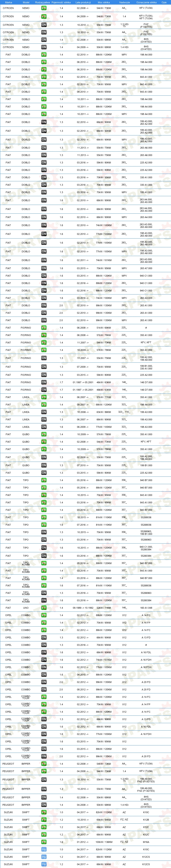Click diesel ON icon in Opel Combo Tour A 13 FD row

pos(44,719)
